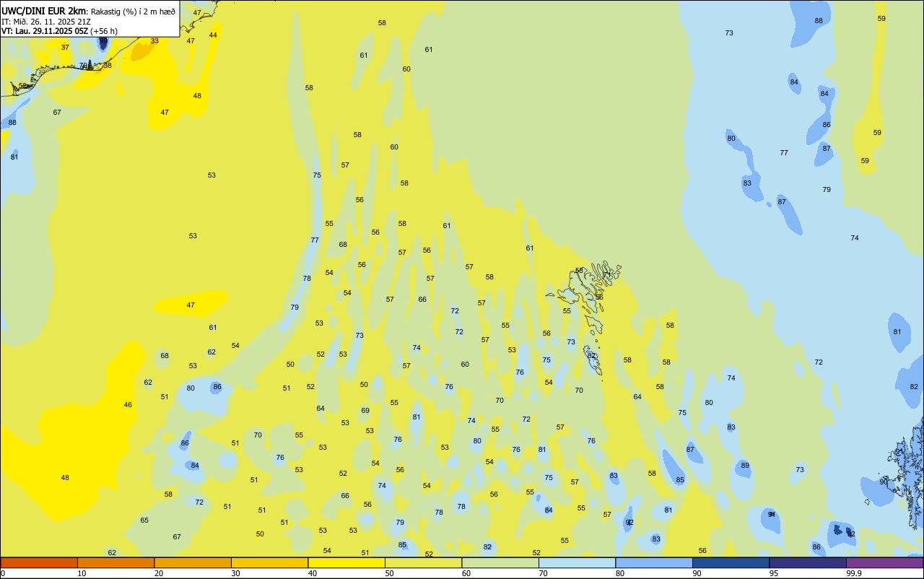Screen dimensions: 924x579
Task: Pick the 20–30 % legend color segment
Action: pyautogui.click(x=193, y=562)
